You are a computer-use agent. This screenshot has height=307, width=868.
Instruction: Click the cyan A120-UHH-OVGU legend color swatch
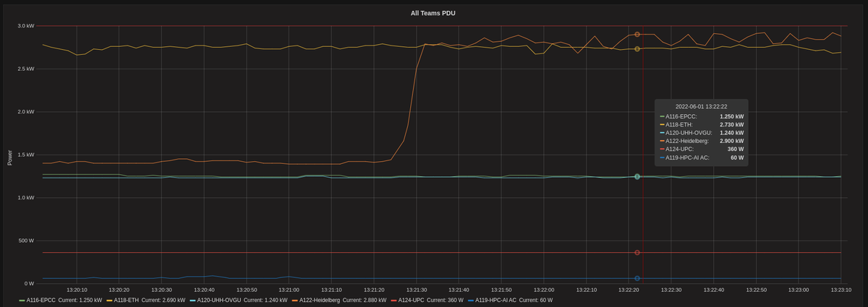[193, 300]
